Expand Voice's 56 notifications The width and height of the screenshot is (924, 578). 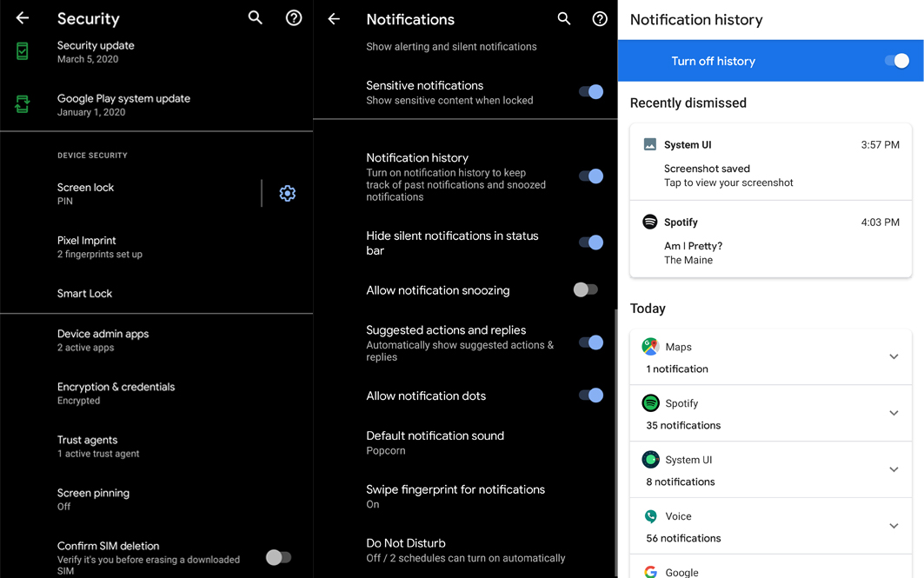[894, 526]
